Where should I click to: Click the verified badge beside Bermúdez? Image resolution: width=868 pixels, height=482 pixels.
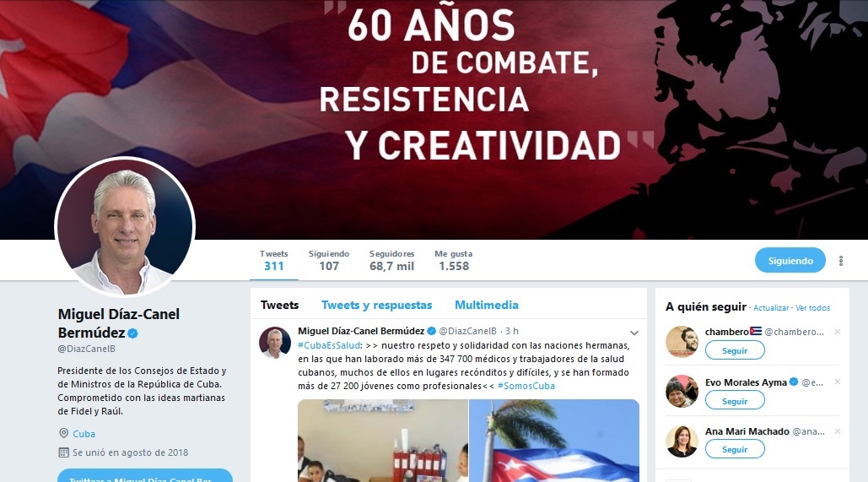(x=133, y=333)
